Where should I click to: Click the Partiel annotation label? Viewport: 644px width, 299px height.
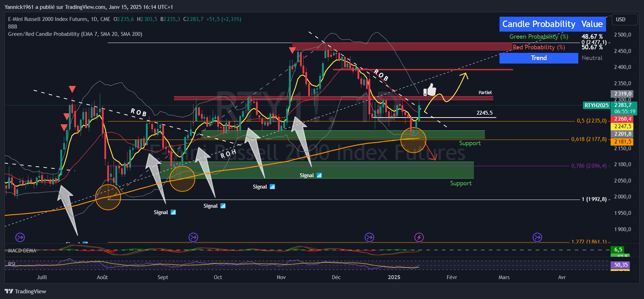(485, 93)
